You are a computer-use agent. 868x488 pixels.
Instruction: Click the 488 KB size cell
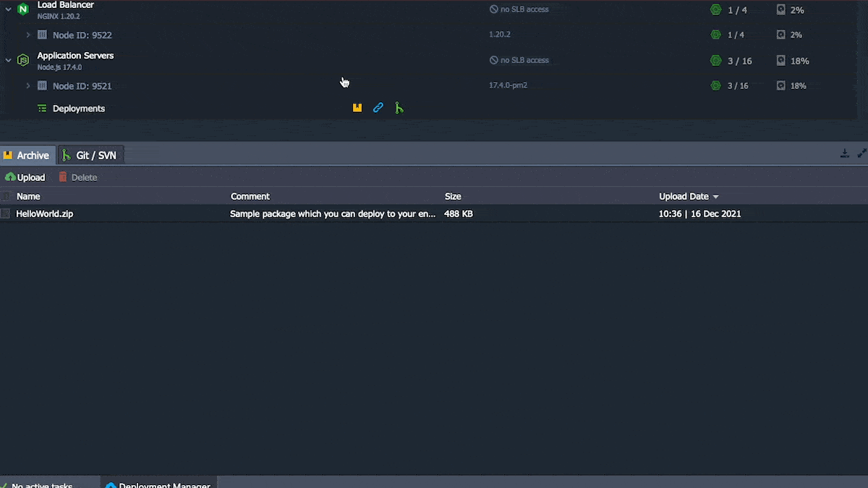pos(459,214)
